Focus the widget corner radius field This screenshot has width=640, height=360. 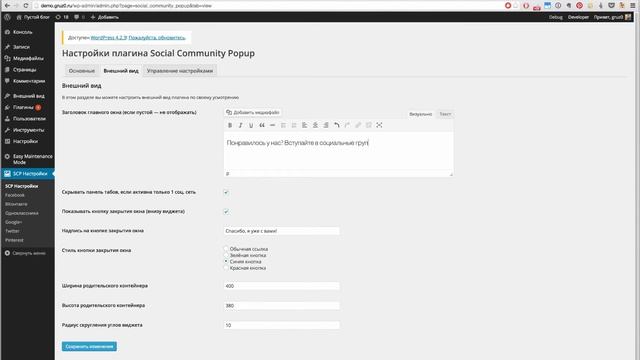pyautogui.click(x=282, y=325)
